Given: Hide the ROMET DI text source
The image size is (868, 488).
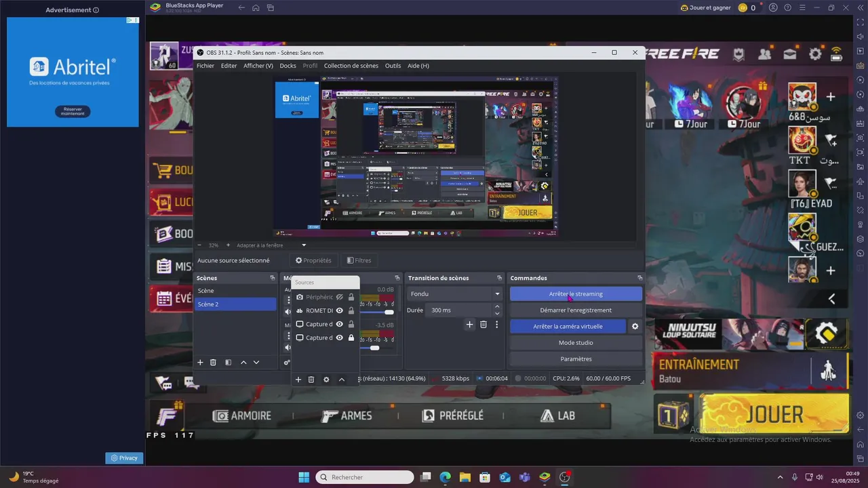Looking at the screenshot, I should (x=340, y=310).
